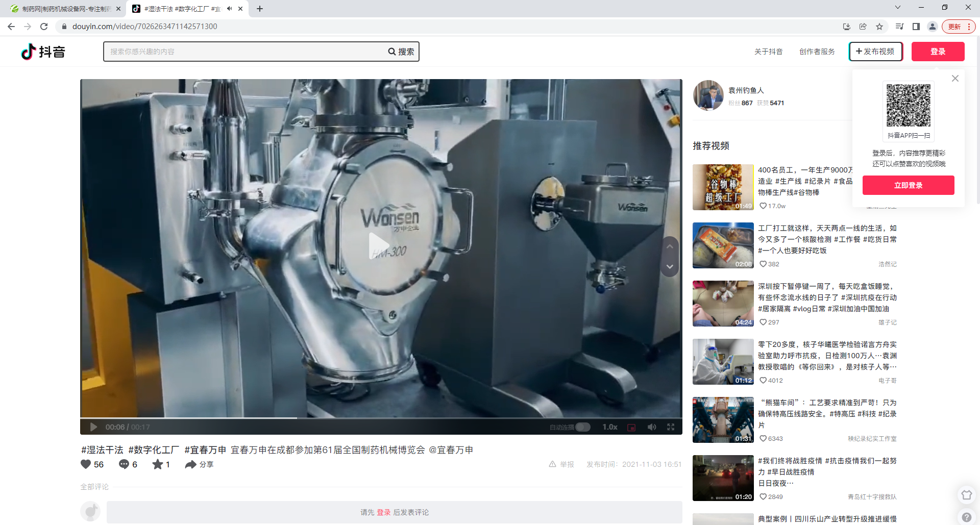
Task: Open the 01:12 lab worker video thumbnail
Action: tap(723, 362)
